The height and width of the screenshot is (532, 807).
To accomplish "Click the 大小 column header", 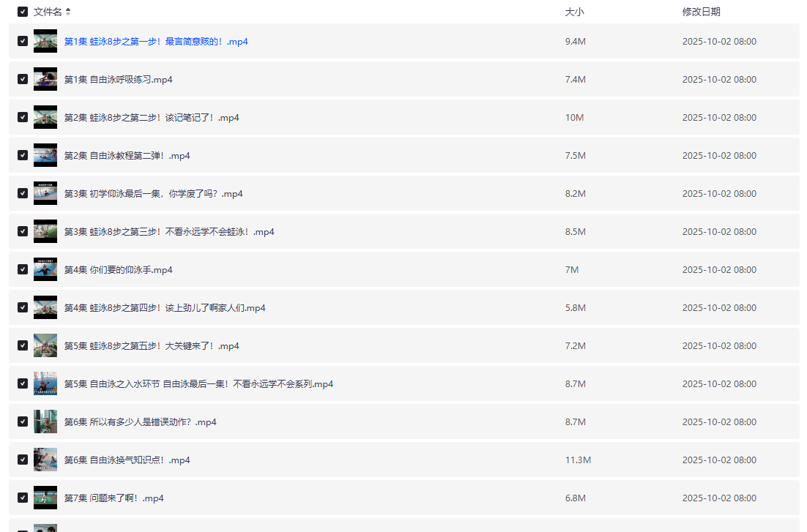I will pos(574,12).
